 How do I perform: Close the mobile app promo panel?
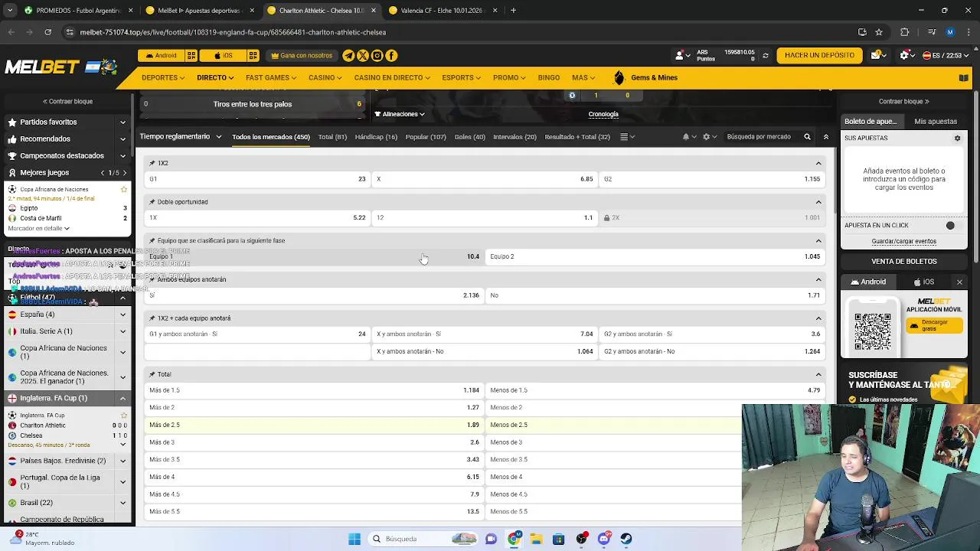959,282
